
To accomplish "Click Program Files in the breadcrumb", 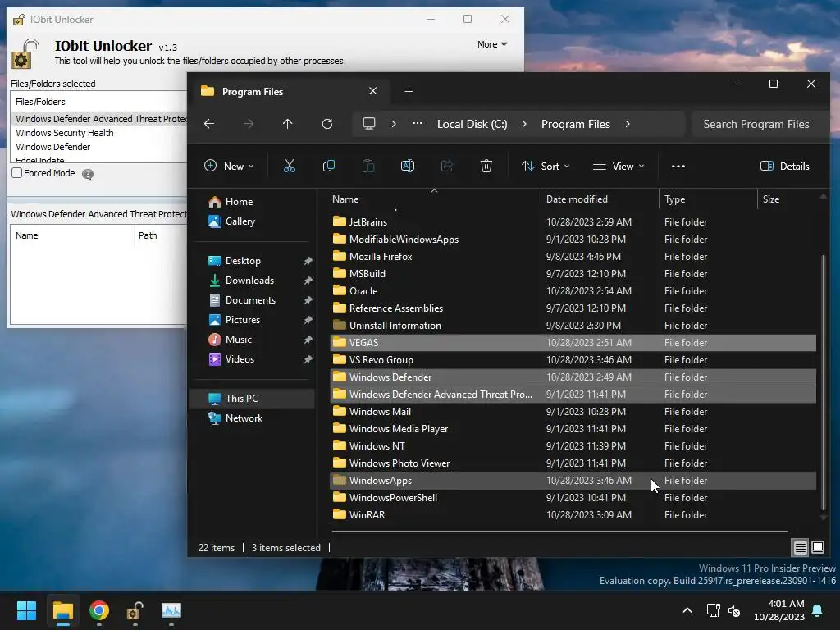I will pyautogui.click(x=575, y=124).
